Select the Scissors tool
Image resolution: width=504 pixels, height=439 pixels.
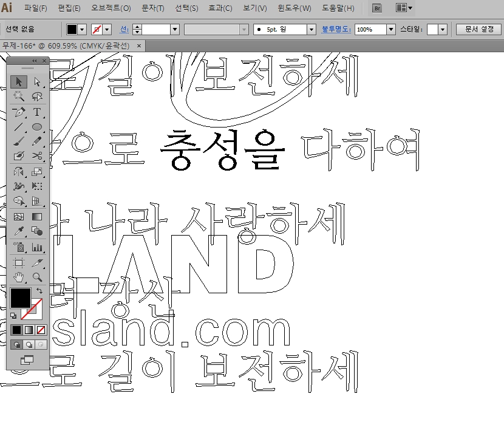(x=37, y=156)
